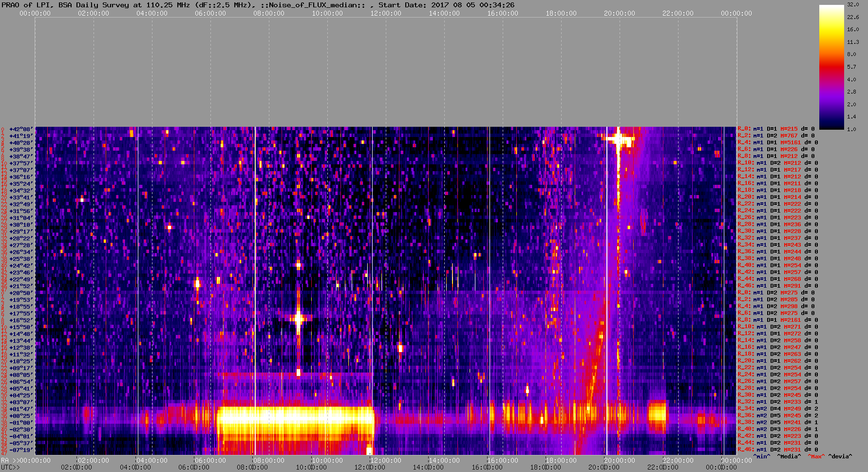
Task: Click the ^Max^ legend label
Action: pos(815,457)
